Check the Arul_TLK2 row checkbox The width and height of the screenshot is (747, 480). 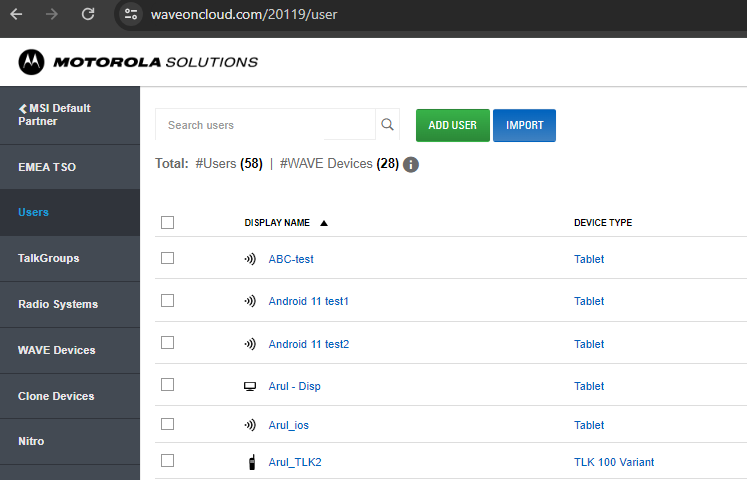coord(167,460)
